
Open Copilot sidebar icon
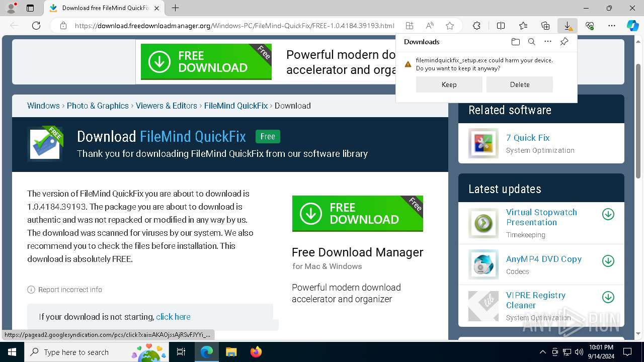point(632,26)
